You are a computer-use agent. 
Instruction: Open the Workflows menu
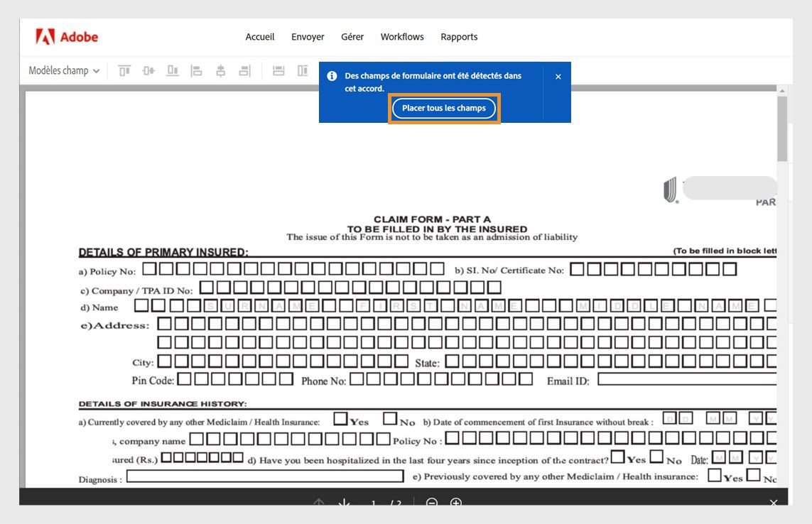pyautogui.click(x=401, y=37)
